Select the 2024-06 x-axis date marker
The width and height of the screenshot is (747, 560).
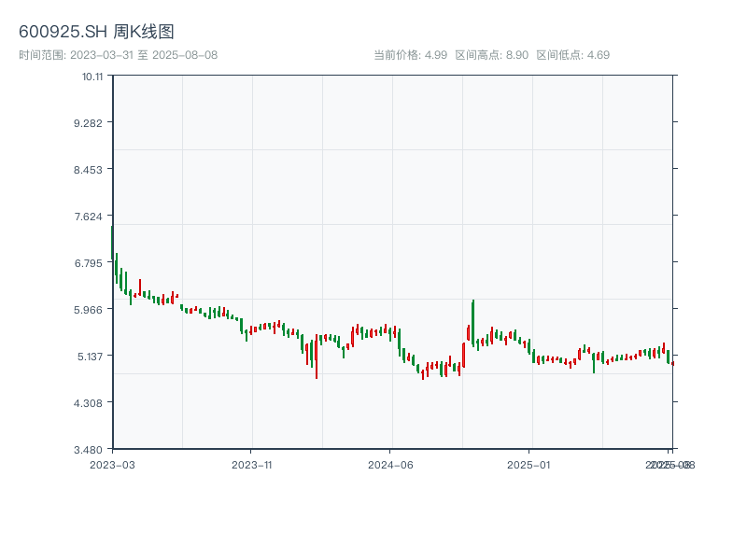pos(390,464)
